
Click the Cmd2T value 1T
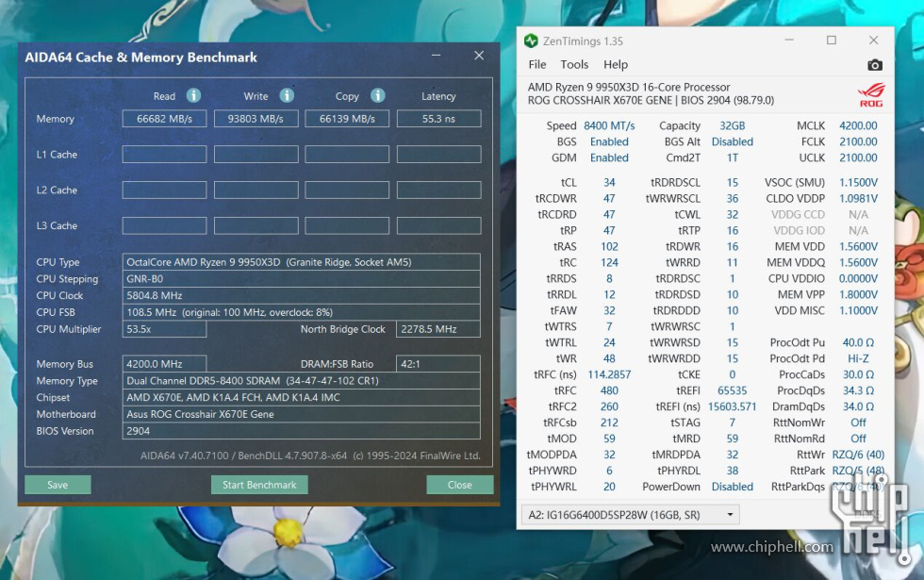point(733,157)
